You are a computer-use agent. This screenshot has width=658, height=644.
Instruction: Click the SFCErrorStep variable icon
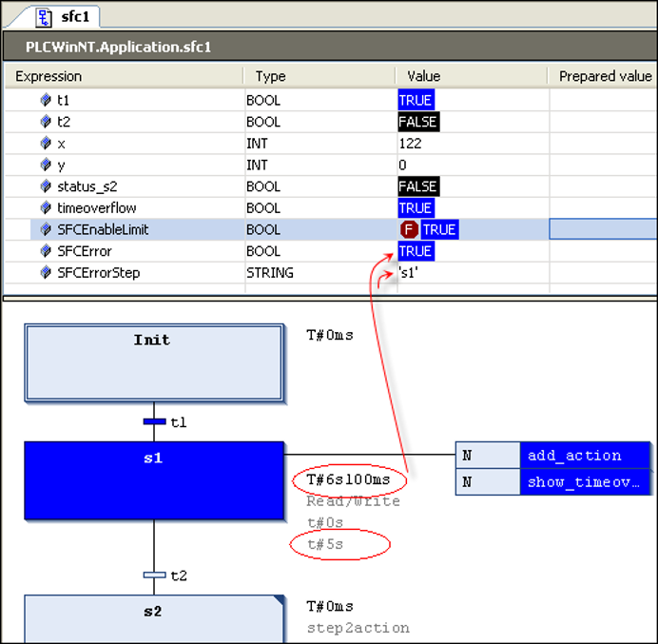45,273
